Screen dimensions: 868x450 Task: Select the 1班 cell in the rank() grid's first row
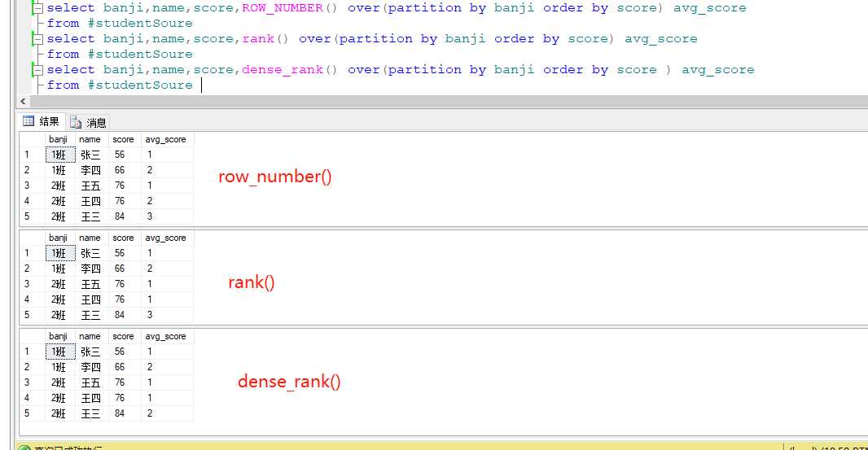pos(59,253)
